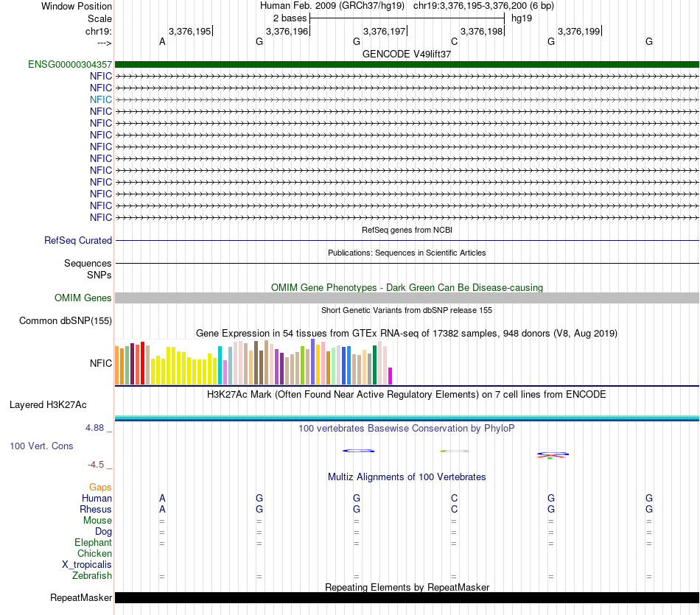
Task: Click the X_tropicalis species label
Action: (87, 565)
